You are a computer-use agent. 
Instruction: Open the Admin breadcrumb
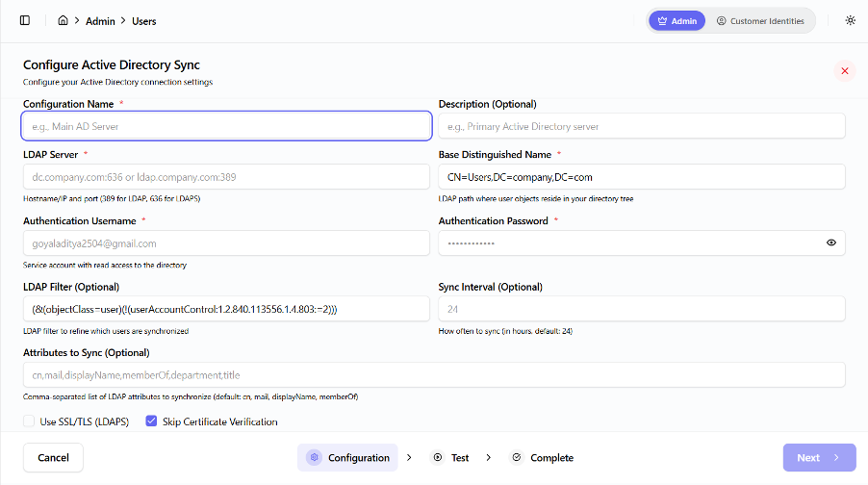pyautogui.click(x=100, y=21)
